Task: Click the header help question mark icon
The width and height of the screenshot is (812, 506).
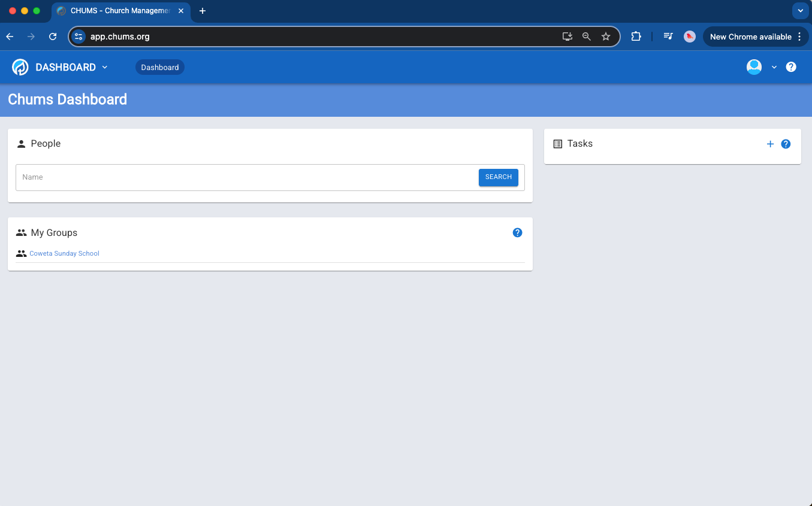Action: coord(791,67)
